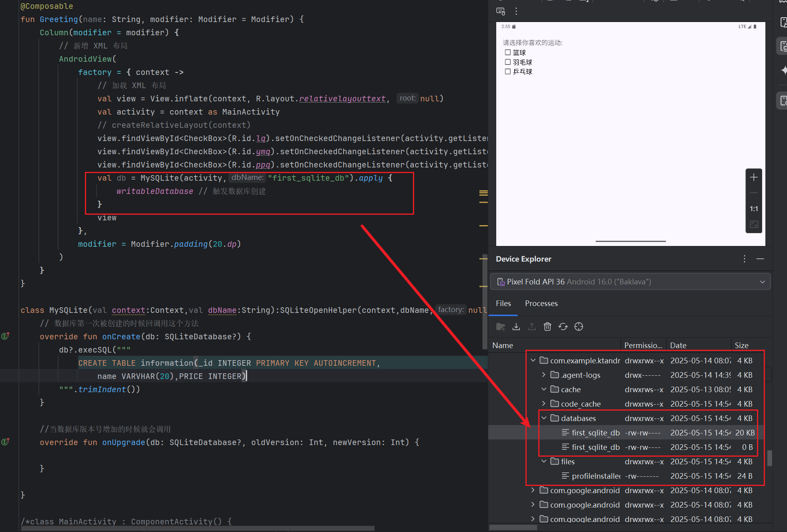This screenshot has width=787, height=532.
Task: Open relativelayouttext layout reference link
Action: click(342, 99)
